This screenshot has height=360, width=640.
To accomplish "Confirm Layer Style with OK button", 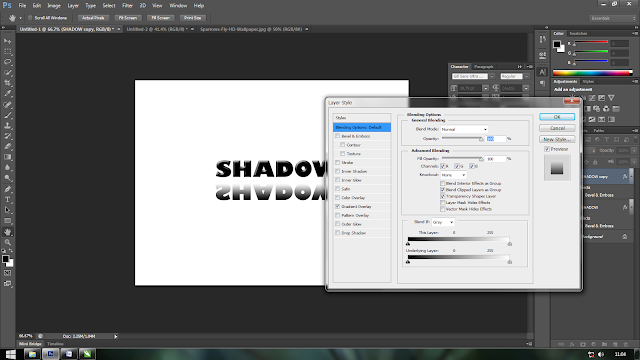I will 557,117.
